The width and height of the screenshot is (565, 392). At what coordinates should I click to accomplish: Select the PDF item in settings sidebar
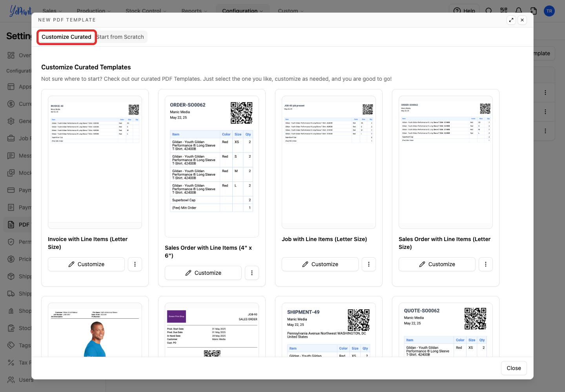18,225
